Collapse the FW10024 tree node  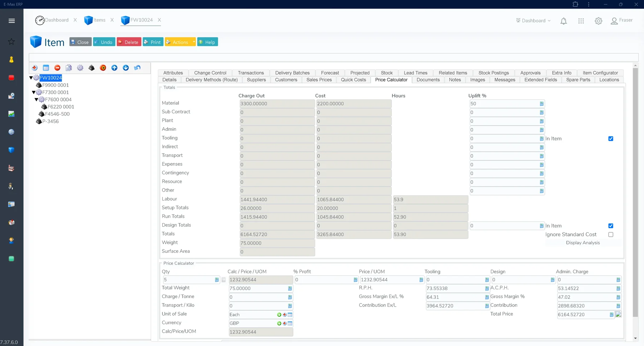(31, 78)
